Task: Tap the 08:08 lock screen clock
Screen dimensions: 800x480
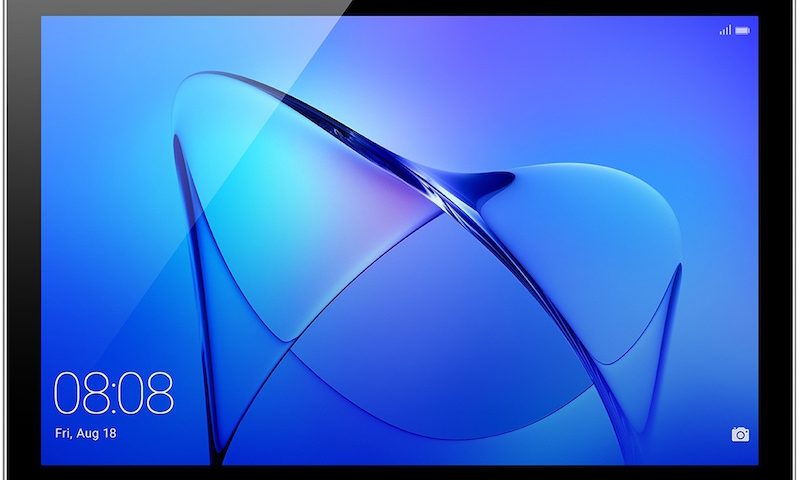Action: click(x=114, y=393)
